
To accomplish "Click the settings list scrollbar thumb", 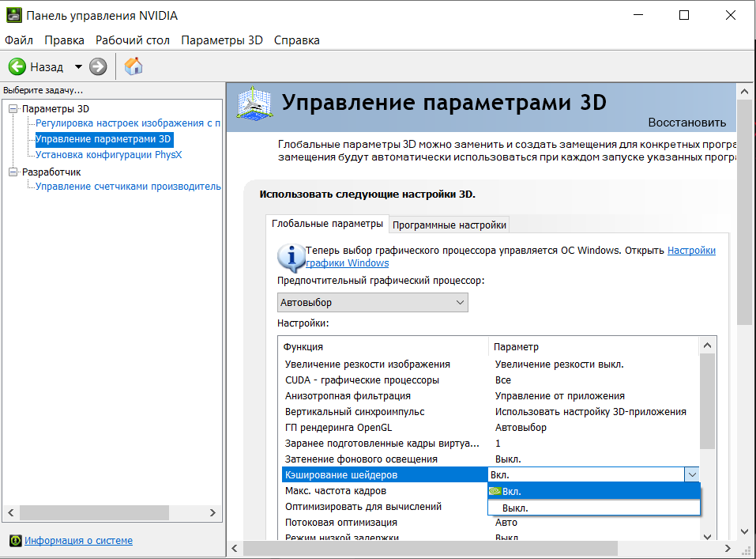I will [707, 402].
